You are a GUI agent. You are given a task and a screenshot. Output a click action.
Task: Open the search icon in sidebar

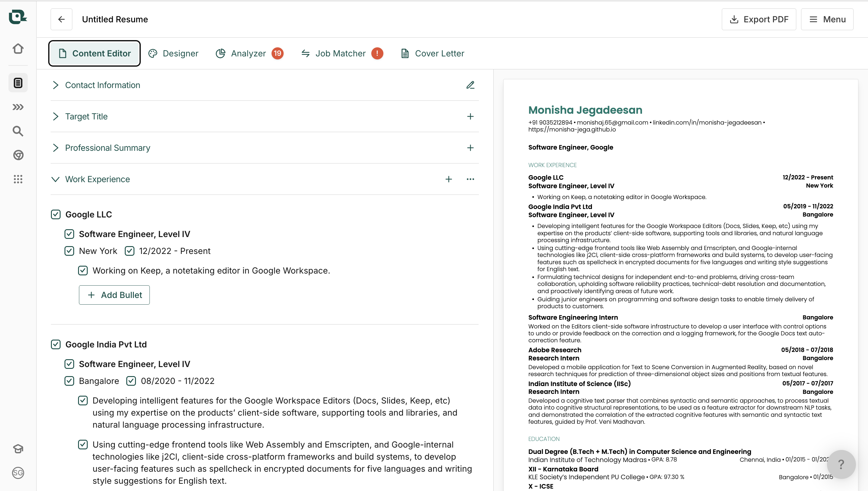18,131
